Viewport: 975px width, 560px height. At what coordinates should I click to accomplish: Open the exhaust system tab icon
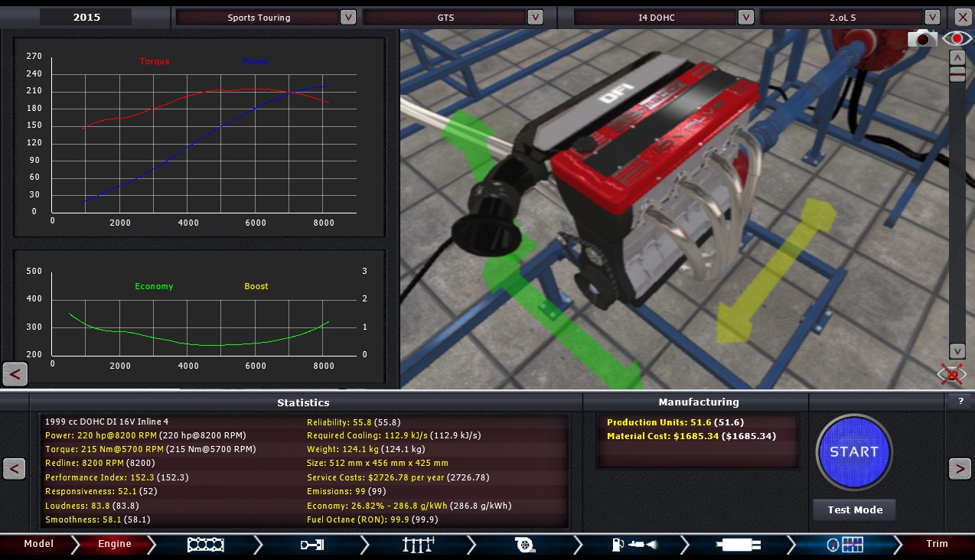738,544
